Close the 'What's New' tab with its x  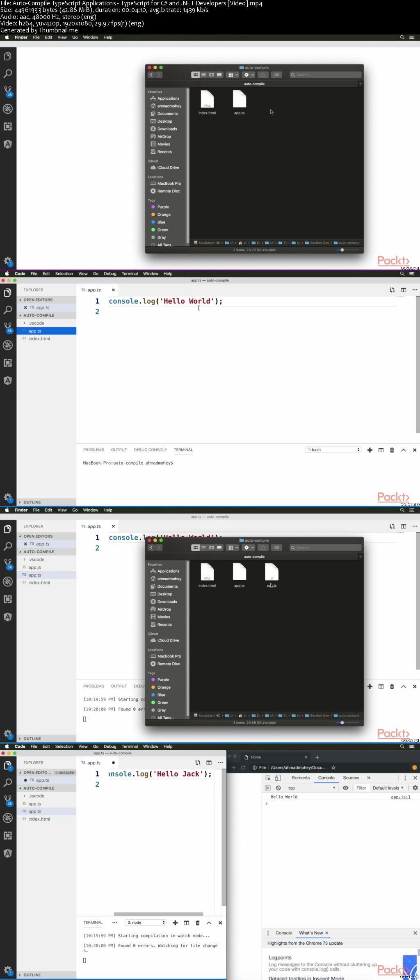(327, 933)
